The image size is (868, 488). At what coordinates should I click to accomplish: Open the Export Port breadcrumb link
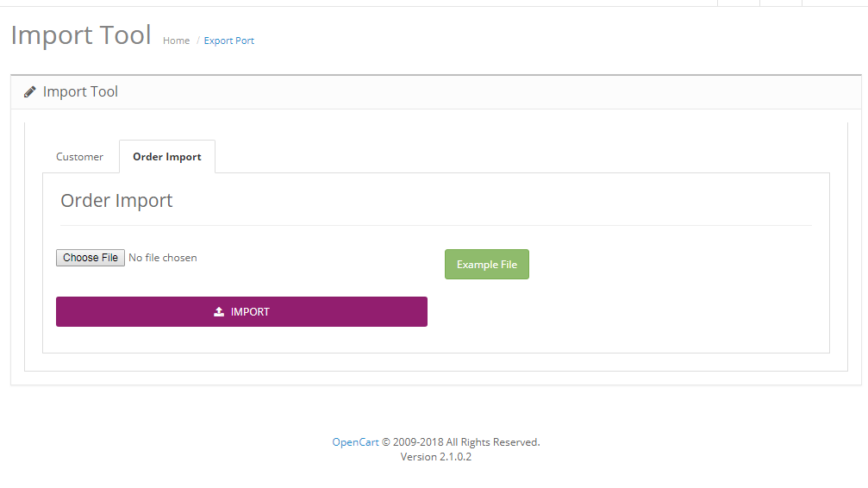tap(228, 41)
